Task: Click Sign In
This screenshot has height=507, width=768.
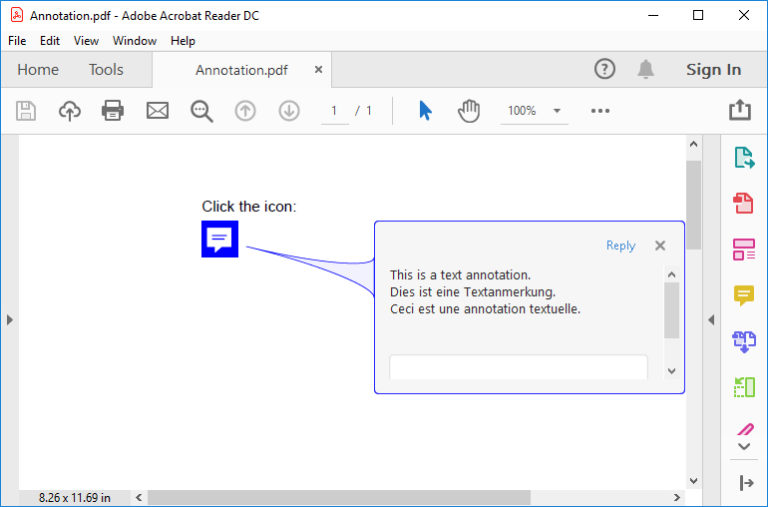Action: click(x=713, y=70)
